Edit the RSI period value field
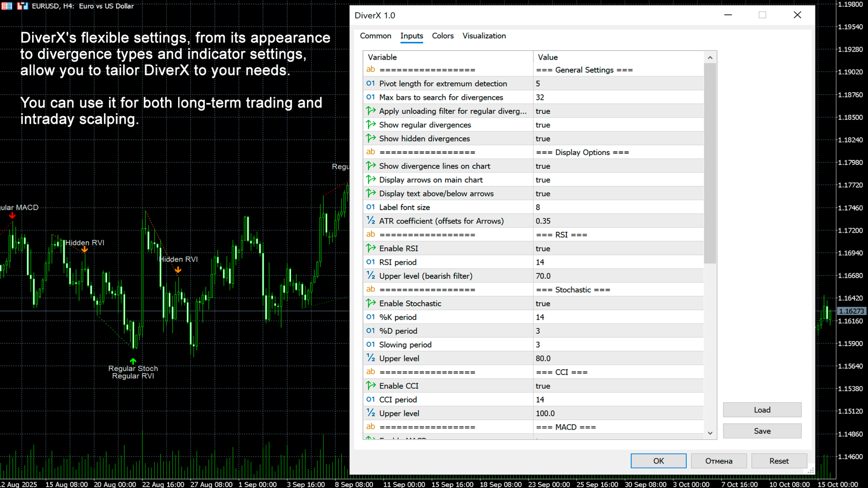 point(618,263)
